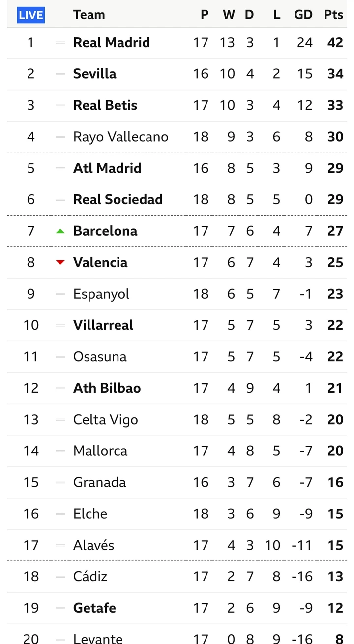The image size is (354, 644).
Task: Open the Ath Bilbao team link
Action: click(107, 388)
